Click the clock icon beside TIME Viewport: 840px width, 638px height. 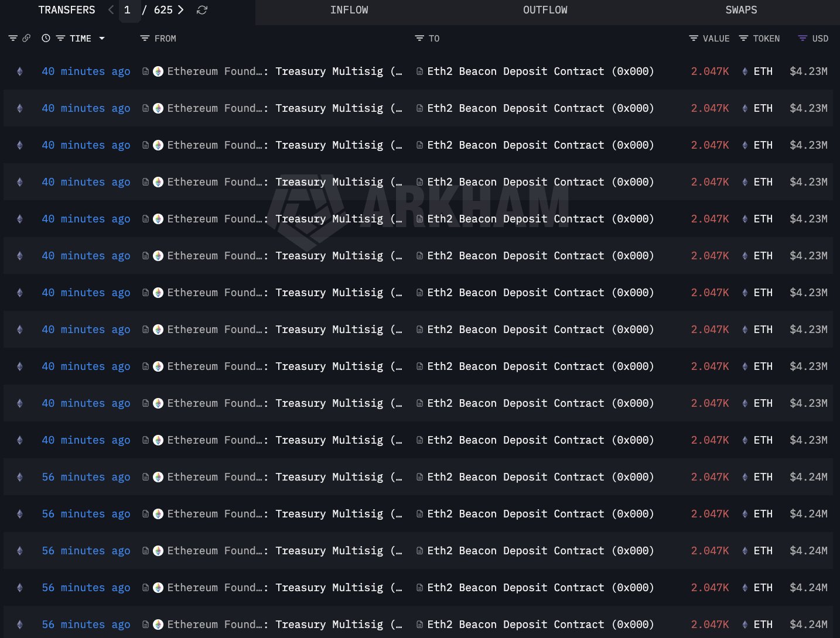pos(46,38)
